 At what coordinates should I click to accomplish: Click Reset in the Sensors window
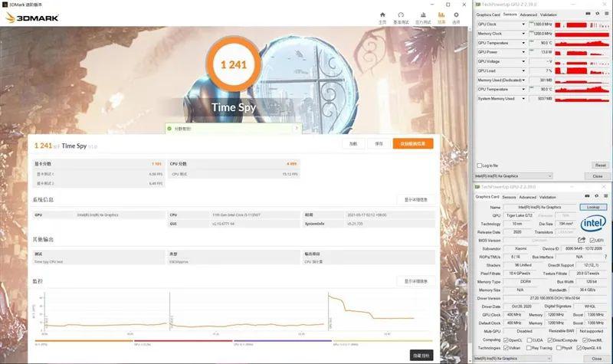(x=600, y=166)
